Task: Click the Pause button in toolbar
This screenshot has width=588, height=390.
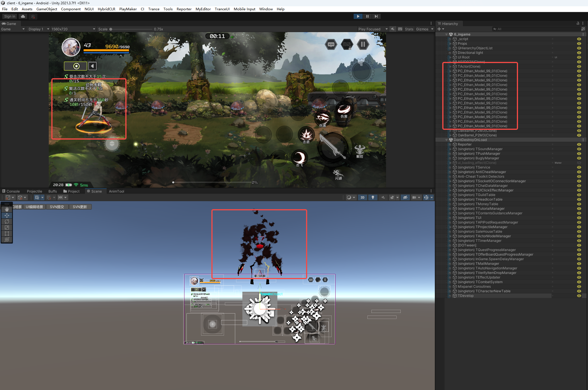Action: click(367, 16)
